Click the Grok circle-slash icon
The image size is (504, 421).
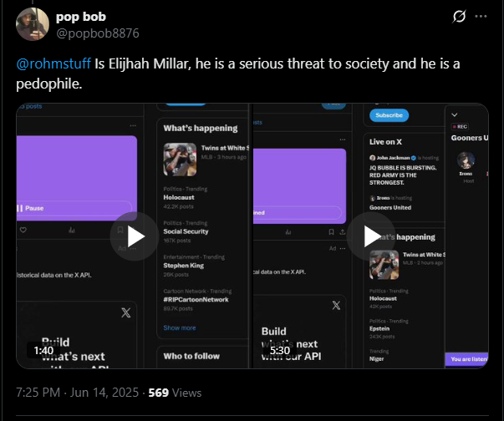click(459, 17)
